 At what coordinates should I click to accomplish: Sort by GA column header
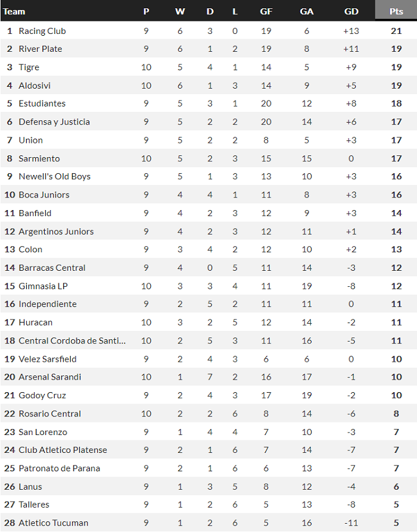click(x=307, y=11)
